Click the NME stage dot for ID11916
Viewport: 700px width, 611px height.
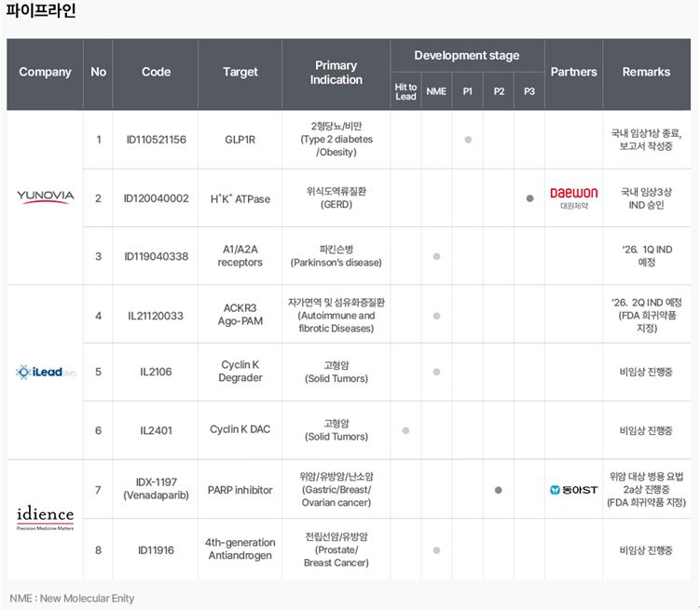click(x=436, y=550)
